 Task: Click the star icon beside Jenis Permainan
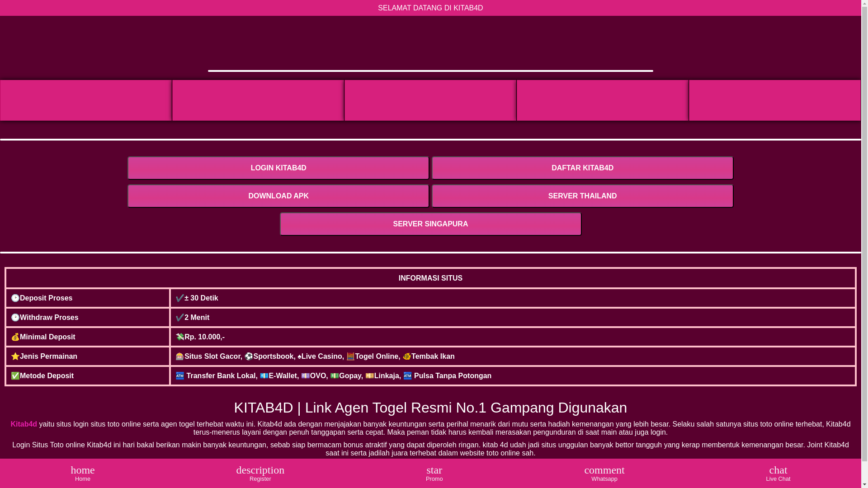coord(15,357)
